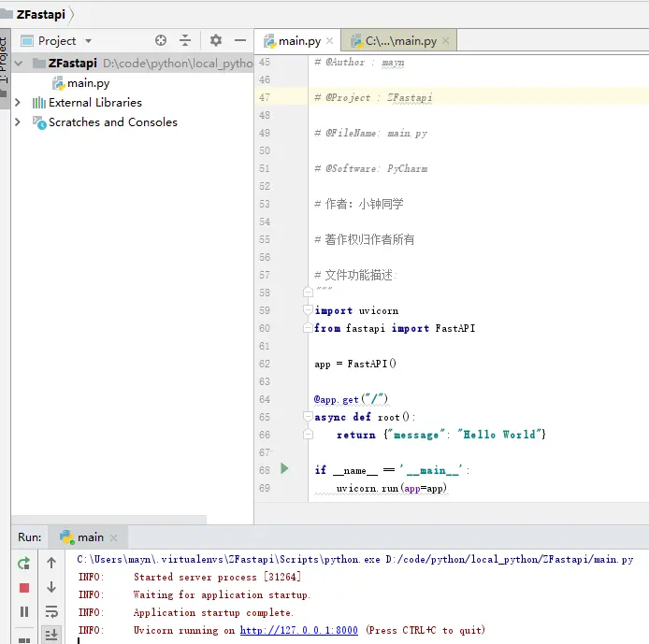The height and width of the screenshot is (644, 649).
Task: Click the down arrow in Run toolbar
Action: pyautogui.click(x=51, y=587)
